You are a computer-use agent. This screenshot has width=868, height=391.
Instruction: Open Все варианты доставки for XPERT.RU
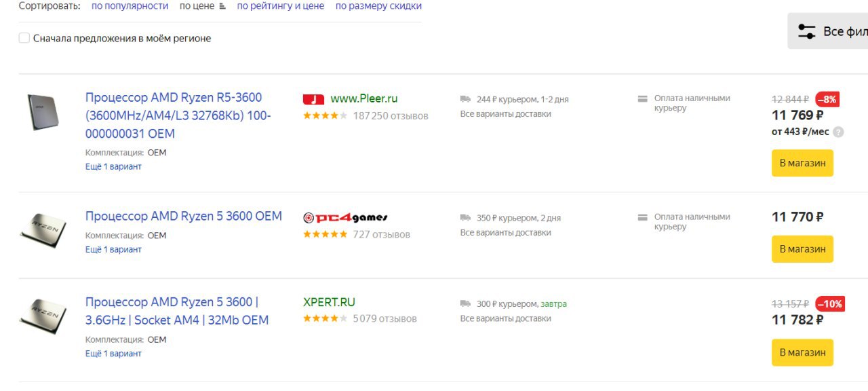point(506,318)
